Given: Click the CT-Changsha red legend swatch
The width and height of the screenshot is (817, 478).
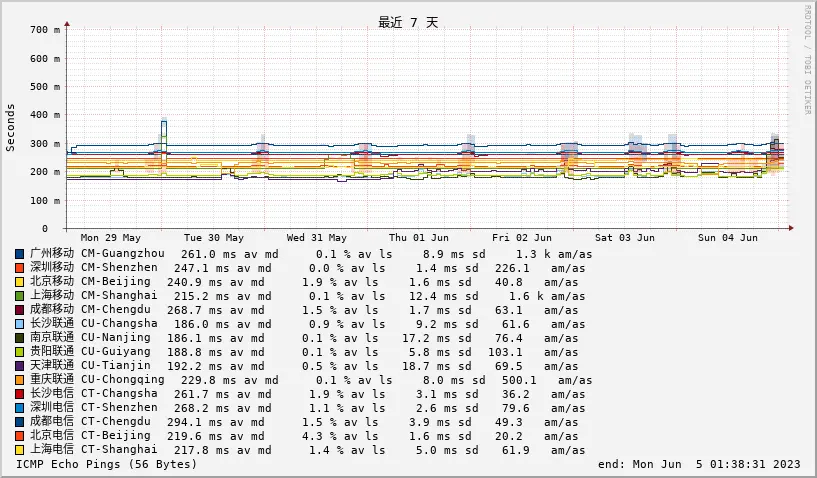Looking at the screenshot, I should coord(20,394).
